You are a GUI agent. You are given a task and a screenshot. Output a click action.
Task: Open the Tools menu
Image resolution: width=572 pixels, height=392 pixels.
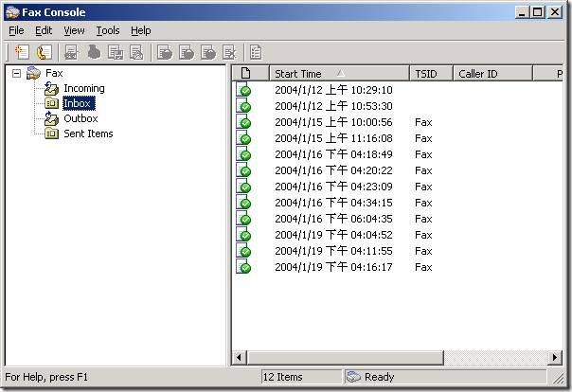108,30
